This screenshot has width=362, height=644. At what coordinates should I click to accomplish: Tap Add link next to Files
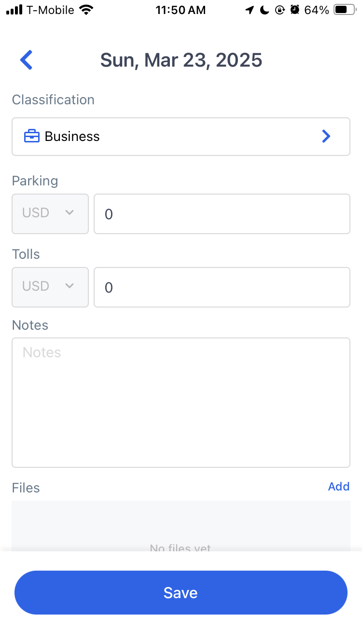(x=339, y=487)
